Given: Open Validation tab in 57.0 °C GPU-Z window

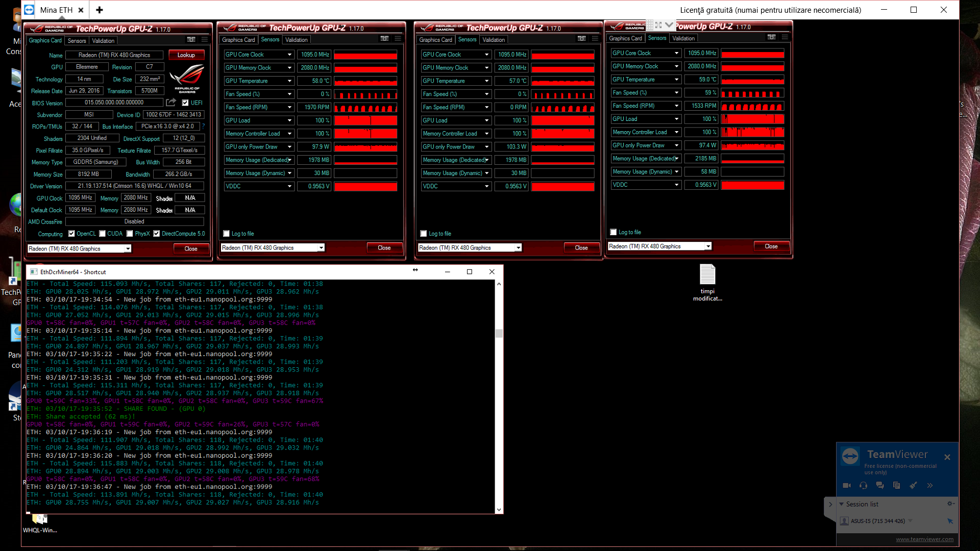Looking at the screenshot, I should coord(494,40).
